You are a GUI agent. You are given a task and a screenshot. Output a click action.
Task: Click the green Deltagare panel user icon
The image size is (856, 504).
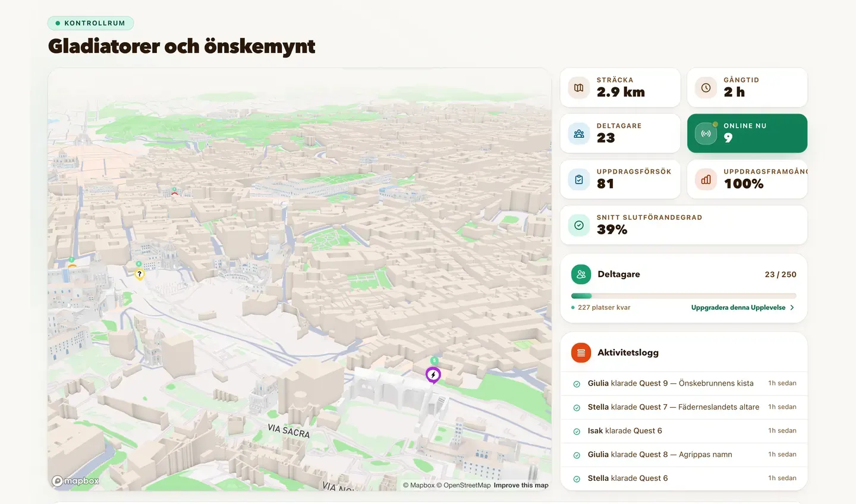tap(581, 275)
